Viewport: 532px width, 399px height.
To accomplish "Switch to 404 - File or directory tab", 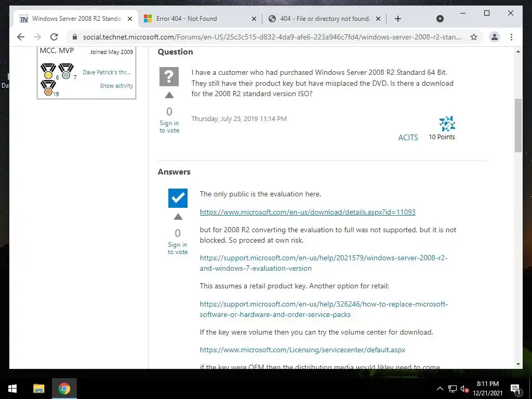I will (325, 19).
